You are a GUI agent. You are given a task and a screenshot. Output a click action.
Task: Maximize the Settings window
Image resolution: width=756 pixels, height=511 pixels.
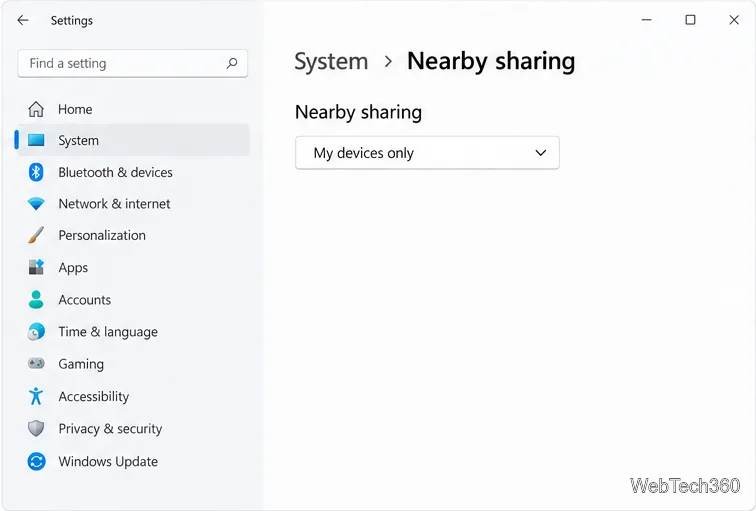tap(690, 20)
